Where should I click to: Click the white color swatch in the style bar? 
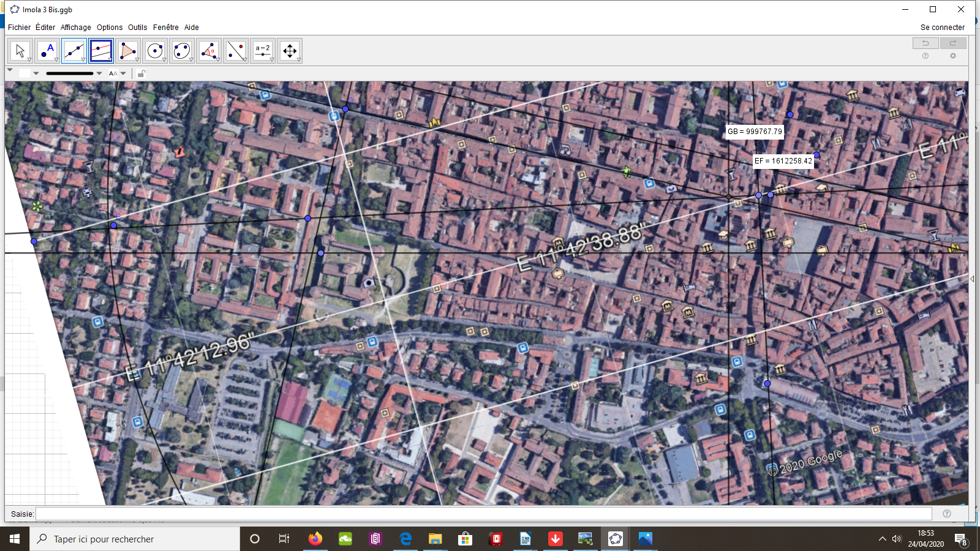pyautogui.click(x=24, y=73)
